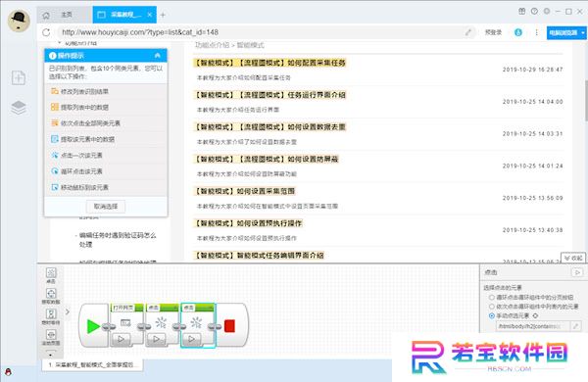Screen dimensions: 588x382
Task: Open the article 如何配置采集任务
Action: [x=269, y=63]
